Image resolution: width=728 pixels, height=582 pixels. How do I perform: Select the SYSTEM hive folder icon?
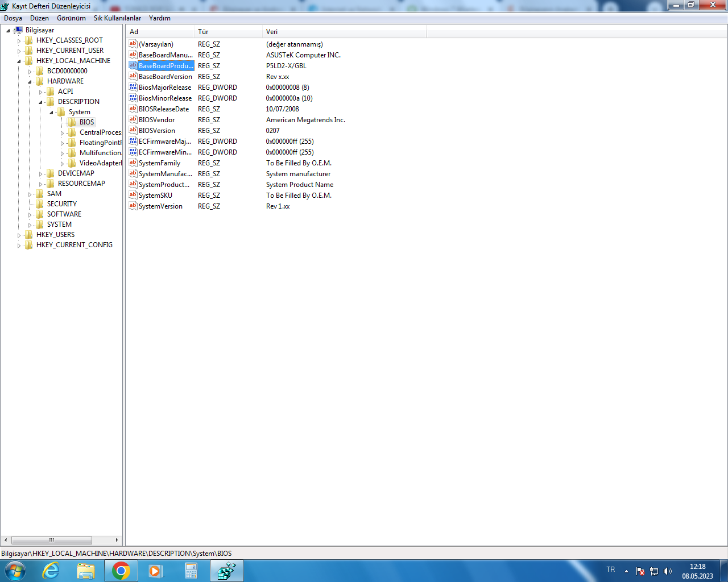coord(40,225)
